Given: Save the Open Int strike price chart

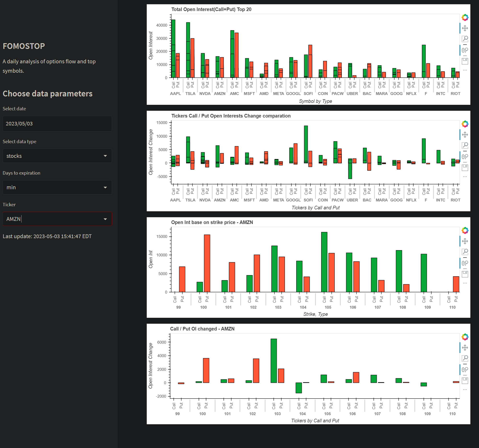Looking at the screenshot, I should 465,274.
